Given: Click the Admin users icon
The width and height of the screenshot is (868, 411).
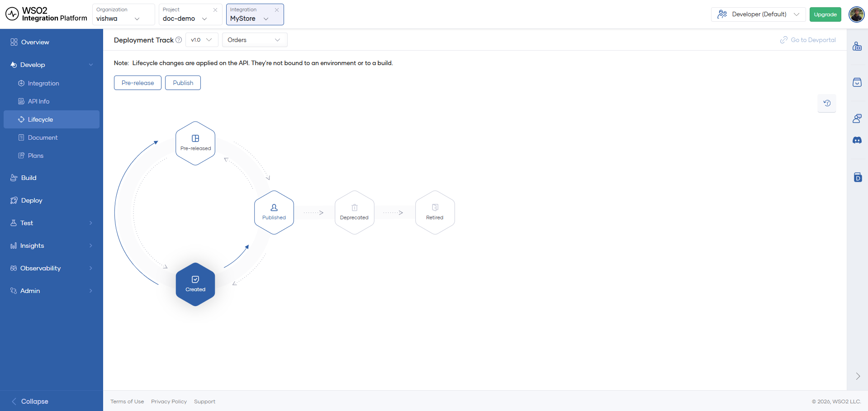Looking at the screenshot, I should [x=14, y=291].
